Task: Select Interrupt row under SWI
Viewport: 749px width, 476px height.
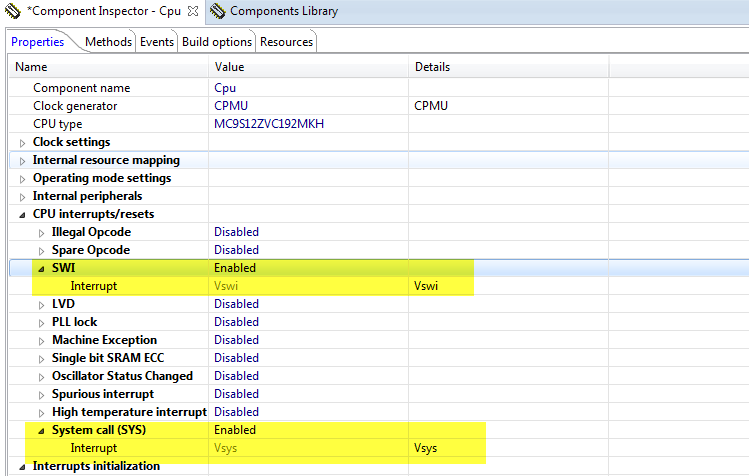Action: tap(94, 286)
